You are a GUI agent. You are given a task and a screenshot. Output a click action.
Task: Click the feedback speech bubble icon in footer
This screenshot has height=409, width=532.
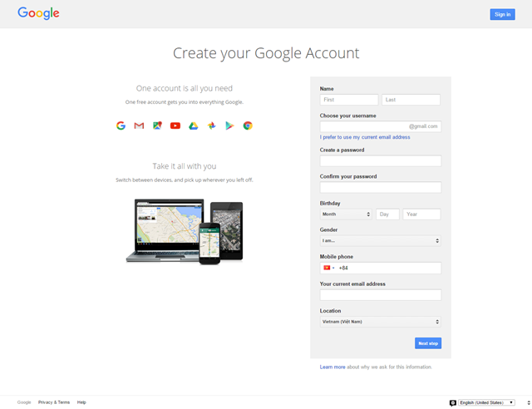[x=452, y=403]
